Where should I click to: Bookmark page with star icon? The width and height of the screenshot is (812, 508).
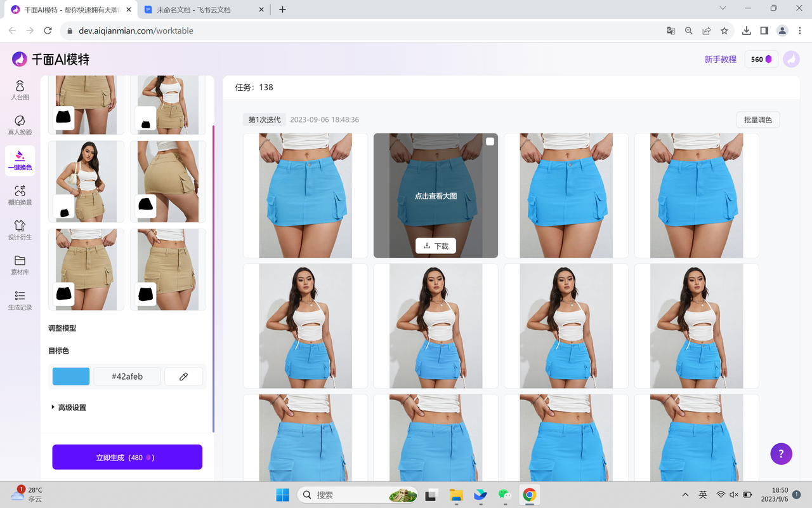tap(724, 30)
